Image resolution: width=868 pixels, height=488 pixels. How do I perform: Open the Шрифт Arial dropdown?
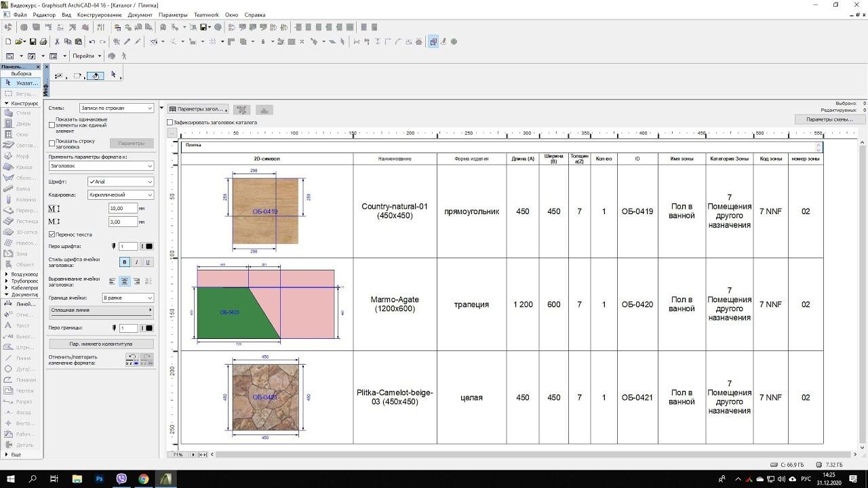[x=121, y=182]
